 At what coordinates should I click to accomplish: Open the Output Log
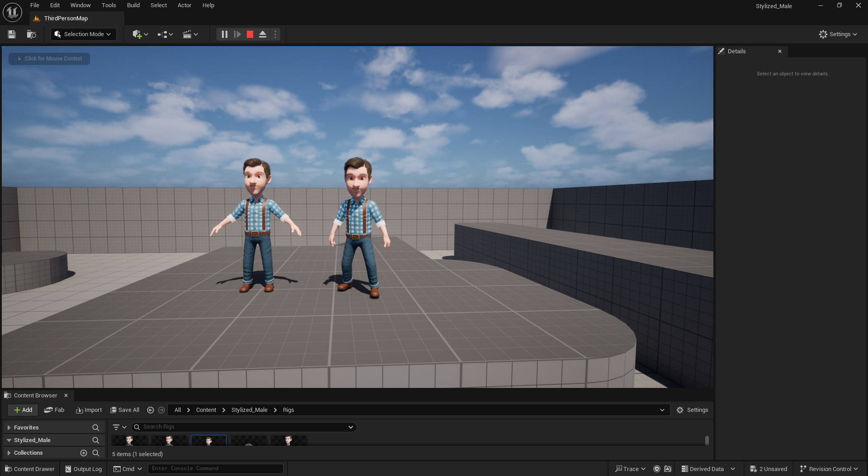coord(83,469)
